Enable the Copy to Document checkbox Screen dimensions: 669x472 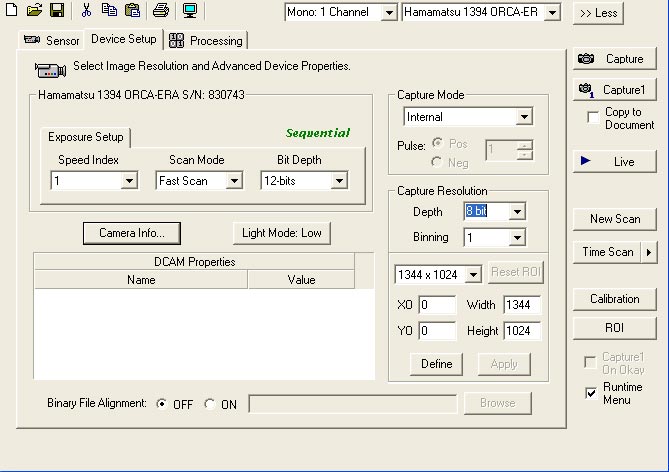pos(593,118)
